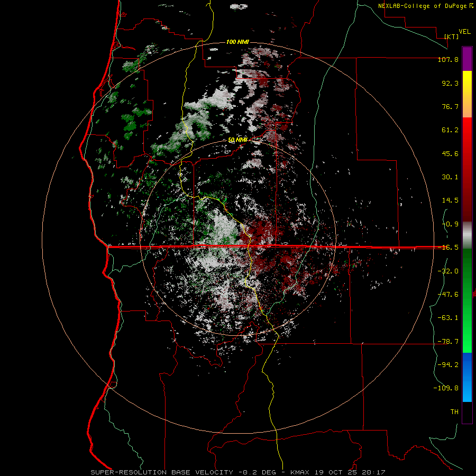
Task: Select the 92.3 velocity scale value
Action: pyautogui.click(x=450, y=83)
